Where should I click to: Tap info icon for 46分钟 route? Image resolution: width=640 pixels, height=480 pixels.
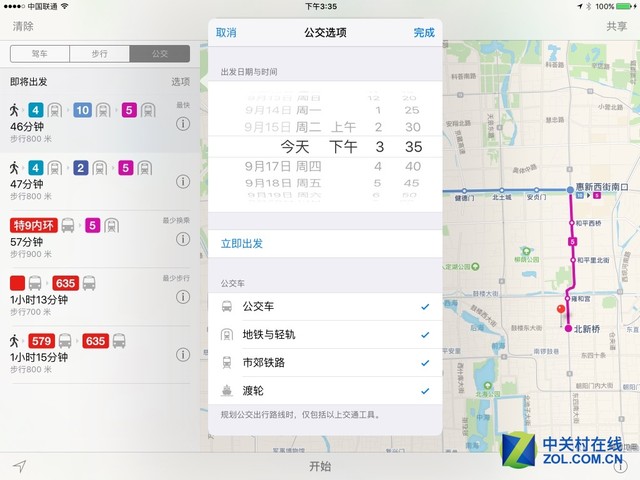click(183, 124)
